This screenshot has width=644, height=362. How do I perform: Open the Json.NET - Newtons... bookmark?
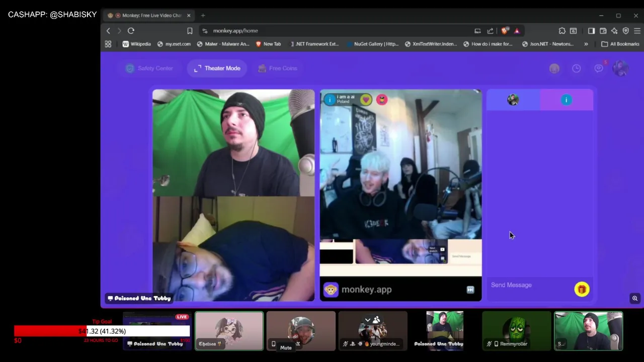(x=547, y=44)
